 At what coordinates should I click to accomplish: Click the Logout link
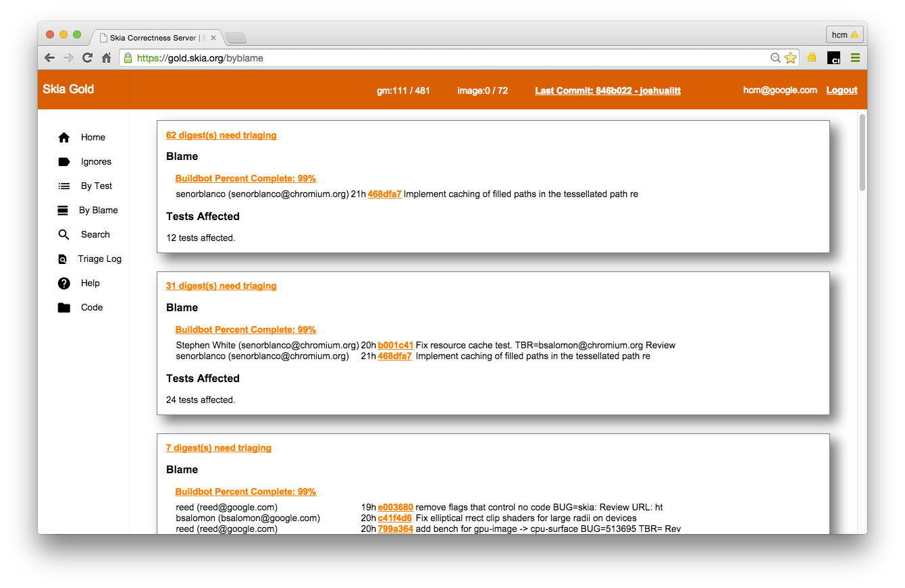coord(842,90)
